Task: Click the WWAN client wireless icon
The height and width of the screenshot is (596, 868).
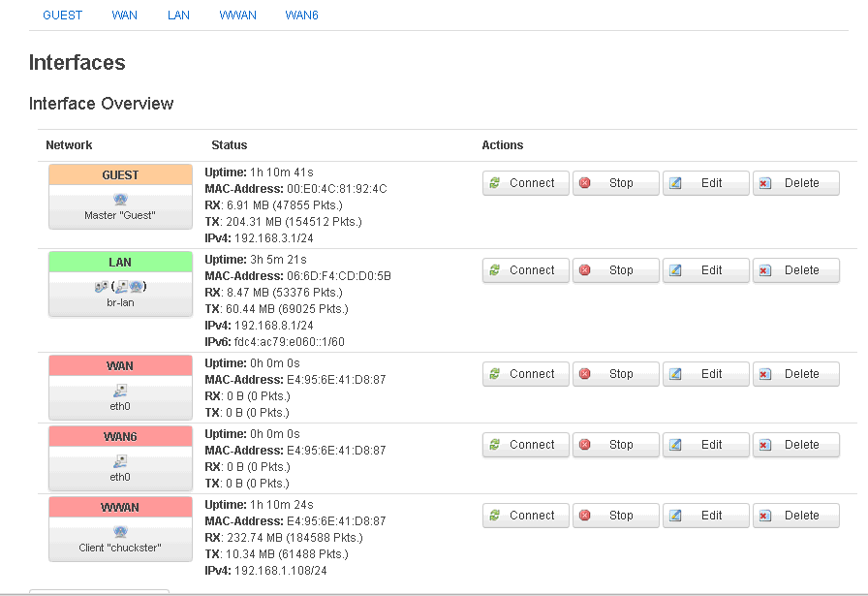Action: click(x=120, y=532)
